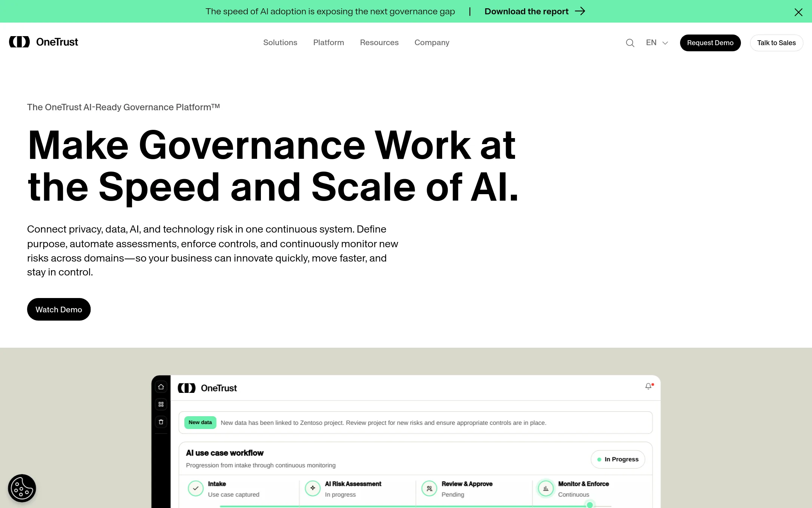Click OneTrust logo inside demo panel
This screenshot has height=508, width=812.
tap(207, 388)
